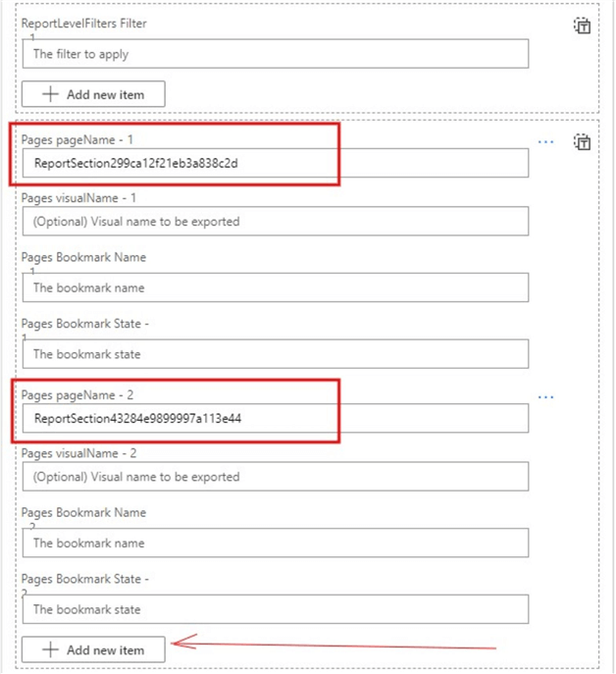616x674 pixels.
Task: Click the 'Pages pageName - 1' label text
Action: [78, 139]
